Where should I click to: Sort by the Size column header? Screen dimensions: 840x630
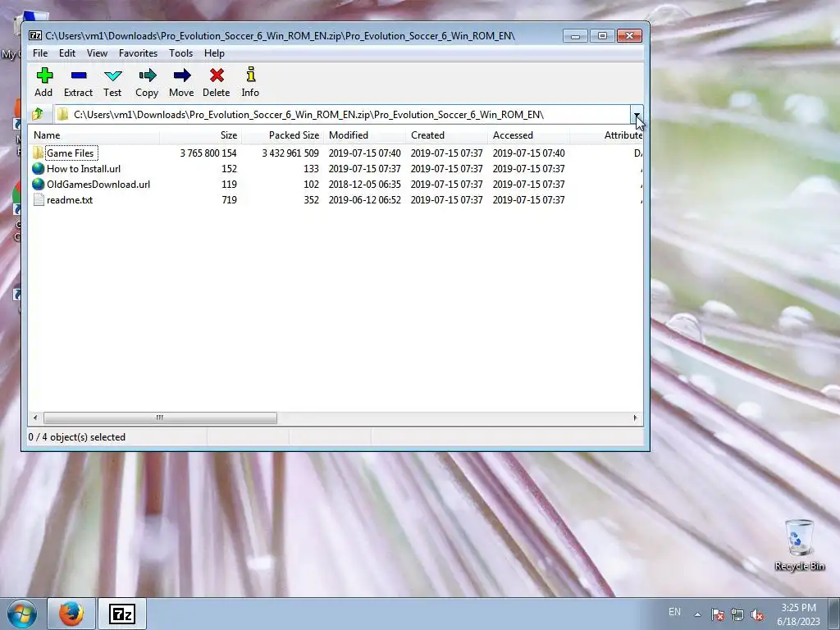click(x=200, y=135)
